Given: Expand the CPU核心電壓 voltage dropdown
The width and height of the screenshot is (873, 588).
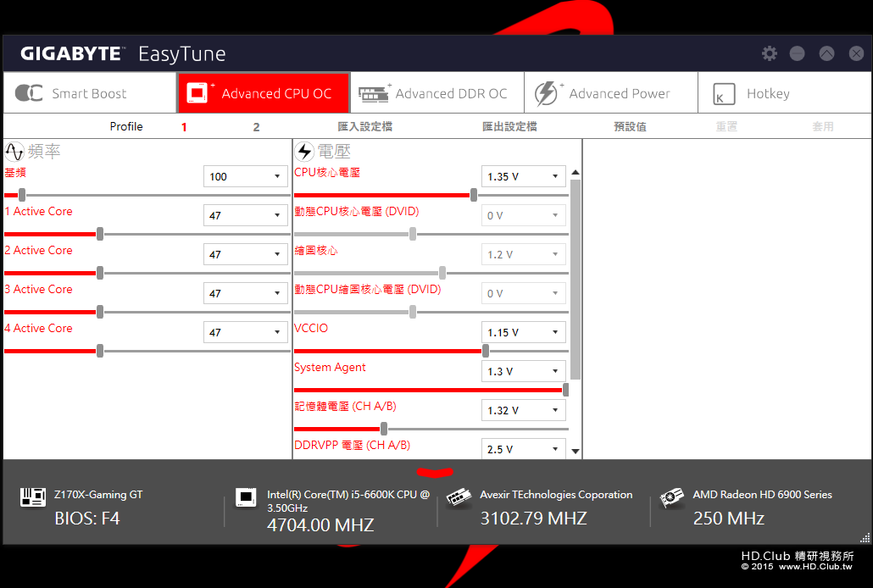Looking at the screenshot, I should (x=523, y=176).
